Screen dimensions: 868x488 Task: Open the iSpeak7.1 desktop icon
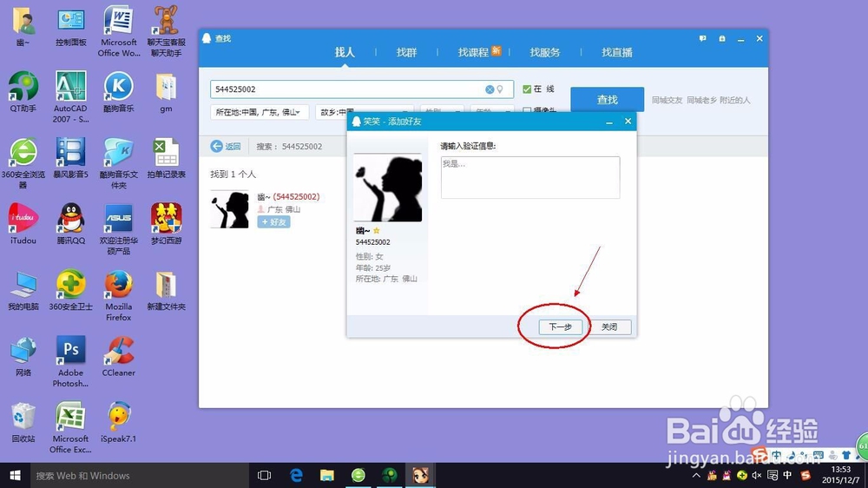pyautogui.click(x=118, y=422)
